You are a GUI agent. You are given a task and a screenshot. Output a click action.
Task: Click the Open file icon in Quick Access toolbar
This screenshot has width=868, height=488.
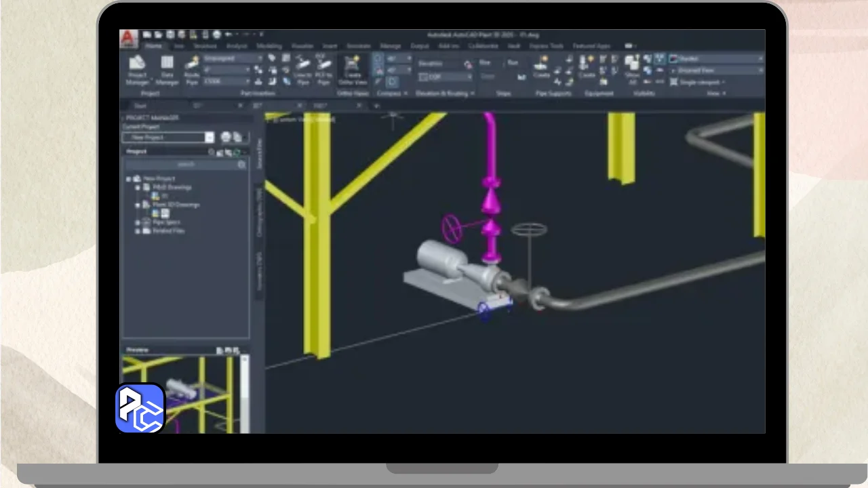tap(159, 35)
